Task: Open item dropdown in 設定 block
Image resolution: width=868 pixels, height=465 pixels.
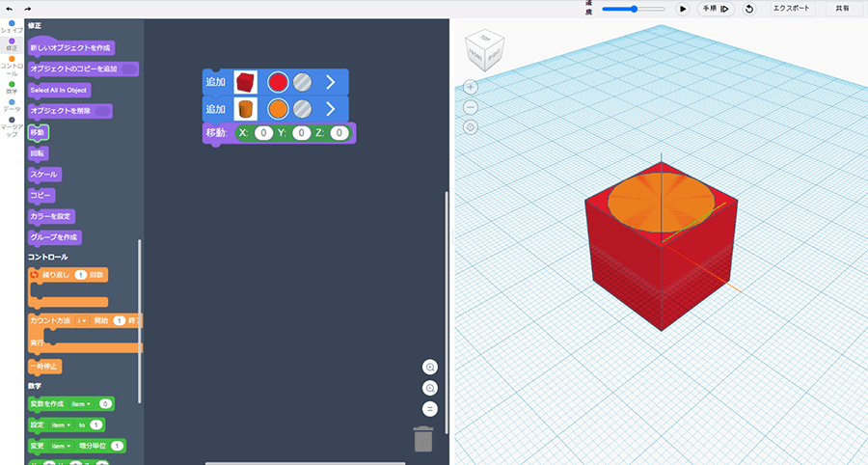Action: coord(62,425)
